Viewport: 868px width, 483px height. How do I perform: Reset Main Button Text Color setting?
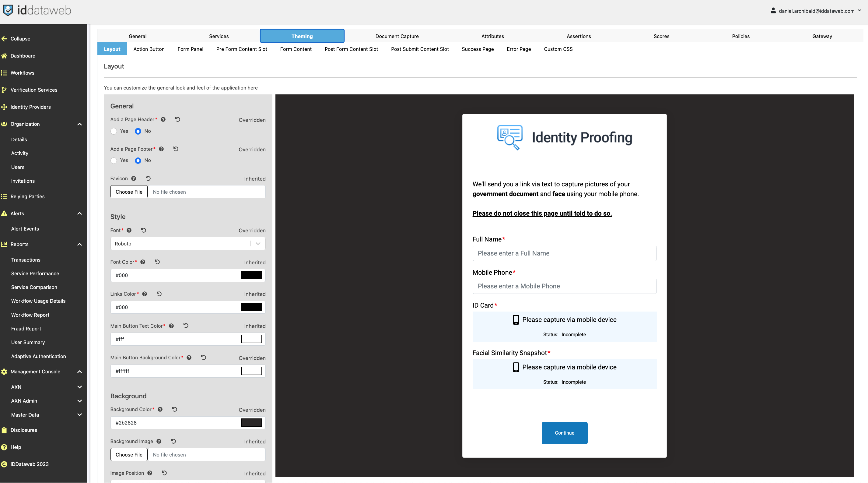point(186,326)
